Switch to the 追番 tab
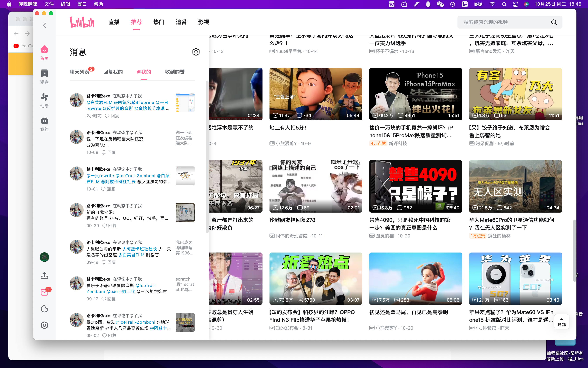Screen dimensions: 588x368 [x=181, y=22]
